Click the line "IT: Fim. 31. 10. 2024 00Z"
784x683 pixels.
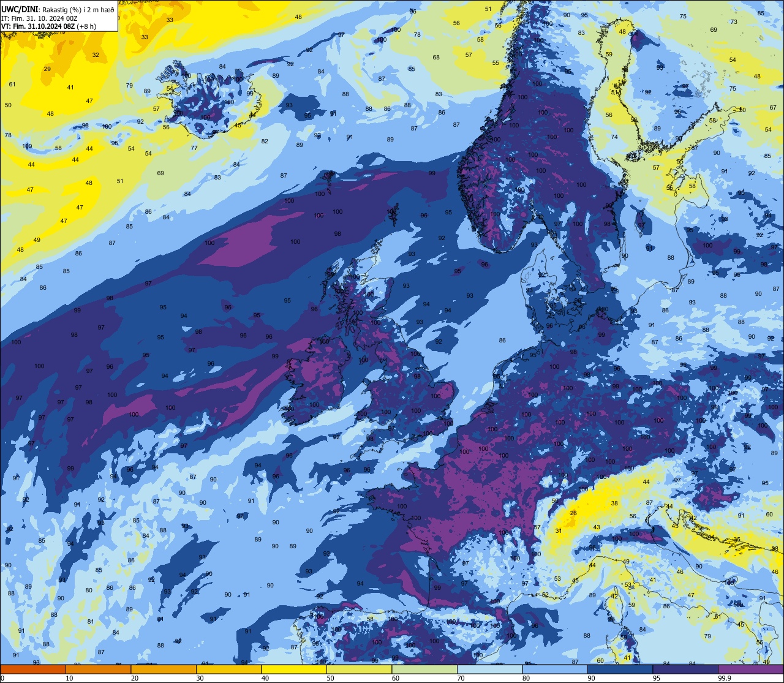pyautogui.click(x=40, y=18)
